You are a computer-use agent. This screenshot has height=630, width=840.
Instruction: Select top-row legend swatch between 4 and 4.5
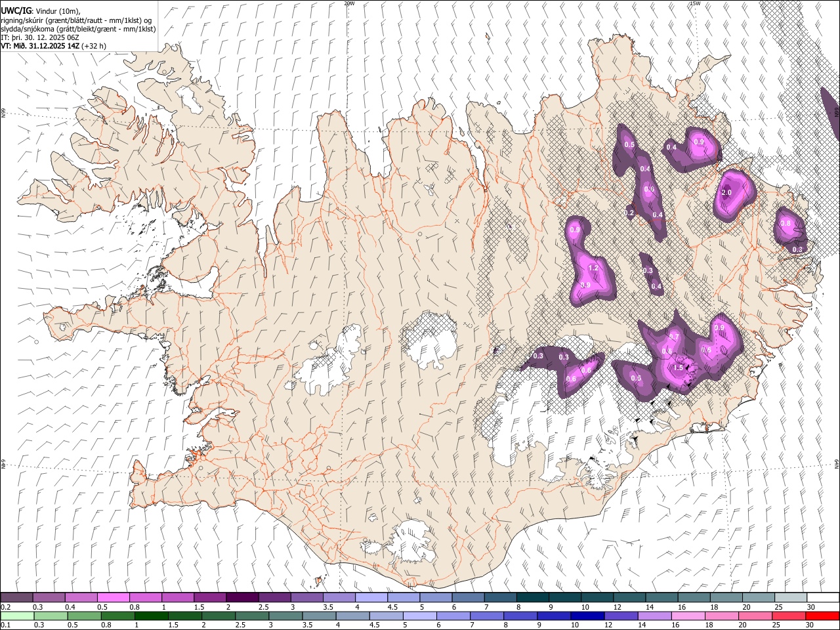(371, 598)
